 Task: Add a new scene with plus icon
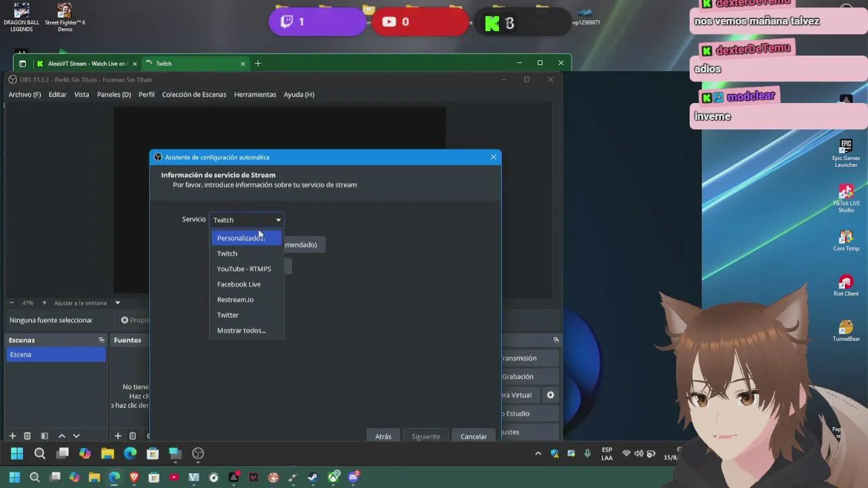(12, 436)
